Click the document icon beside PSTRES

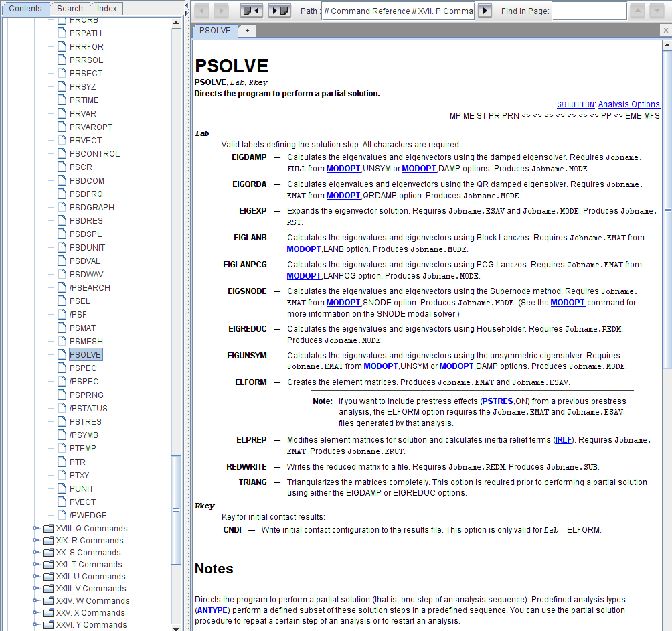click(x=62, y=421)
